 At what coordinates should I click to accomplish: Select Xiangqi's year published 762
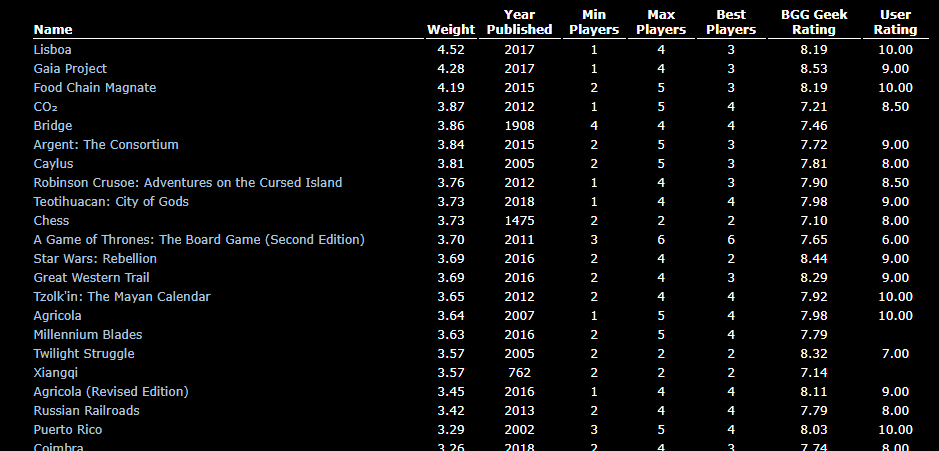coord(519,373)
